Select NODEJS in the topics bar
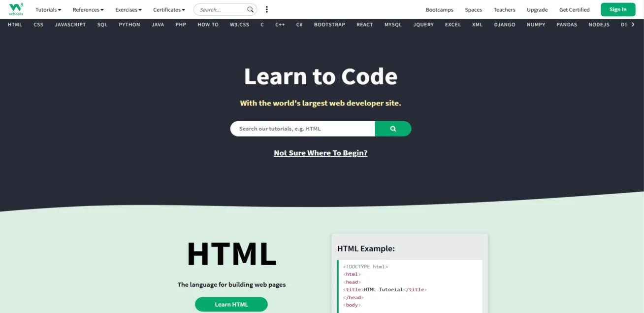The image size is (644, 313). (x=599, y=25)
